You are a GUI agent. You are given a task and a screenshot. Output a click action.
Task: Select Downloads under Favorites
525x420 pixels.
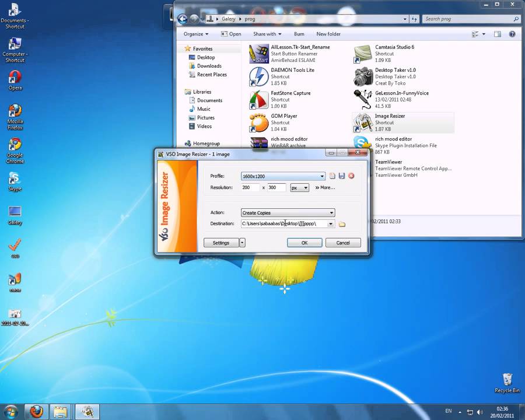click(209, 66)
